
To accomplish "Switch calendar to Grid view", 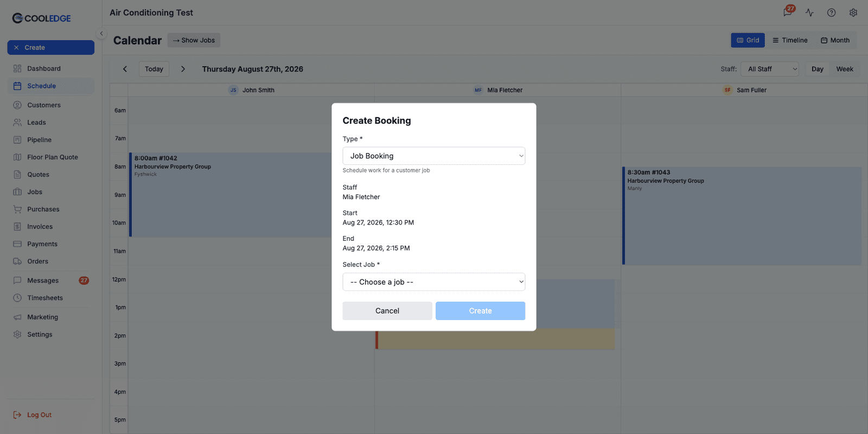I will 748,40.
